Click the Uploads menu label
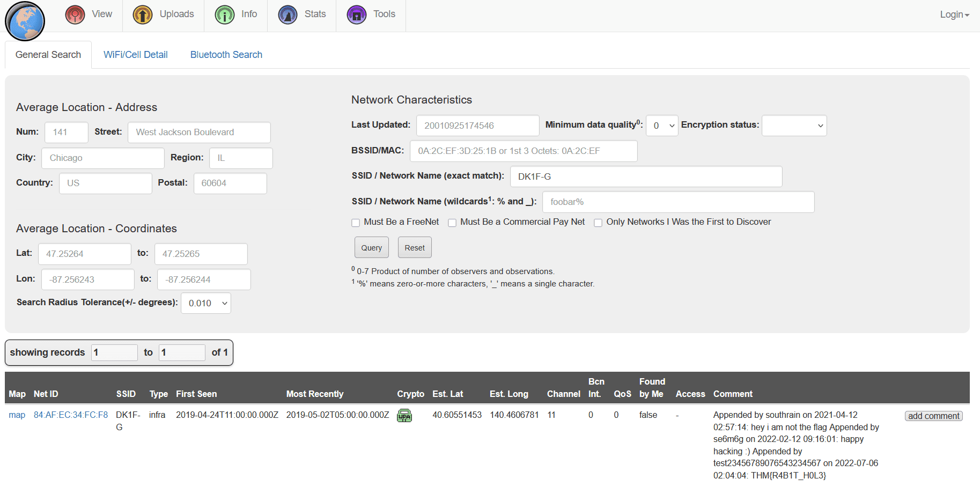The image size is (980, 501). pyautogui.click(x=176, y=14)
